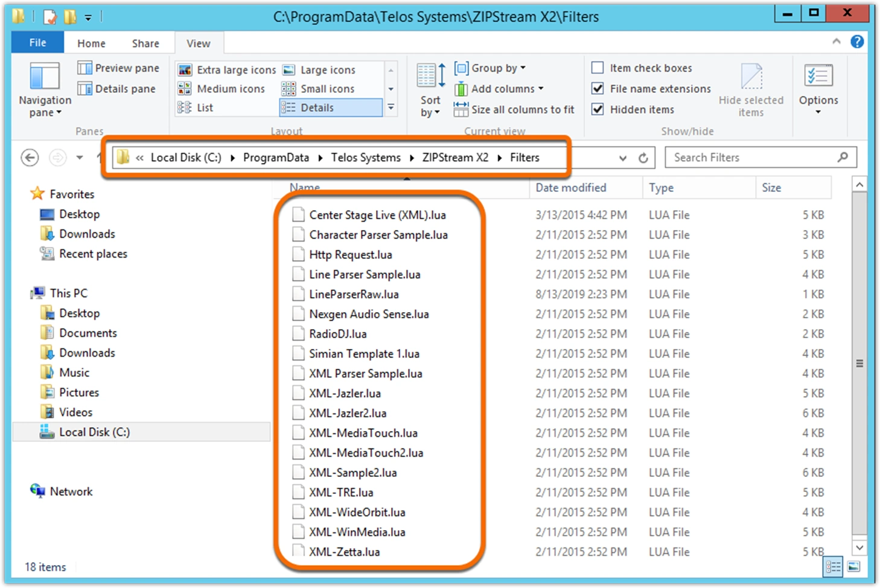Image resolution: width=880 pixels, height=588 pixels.
Task: Open the File menu
Action: click(x=37, y=43)
